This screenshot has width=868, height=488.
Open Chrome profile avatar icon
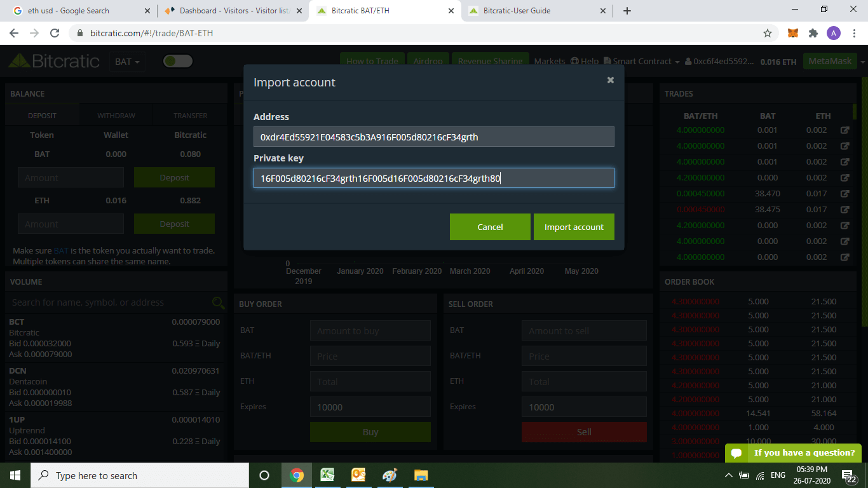[834, 33]
